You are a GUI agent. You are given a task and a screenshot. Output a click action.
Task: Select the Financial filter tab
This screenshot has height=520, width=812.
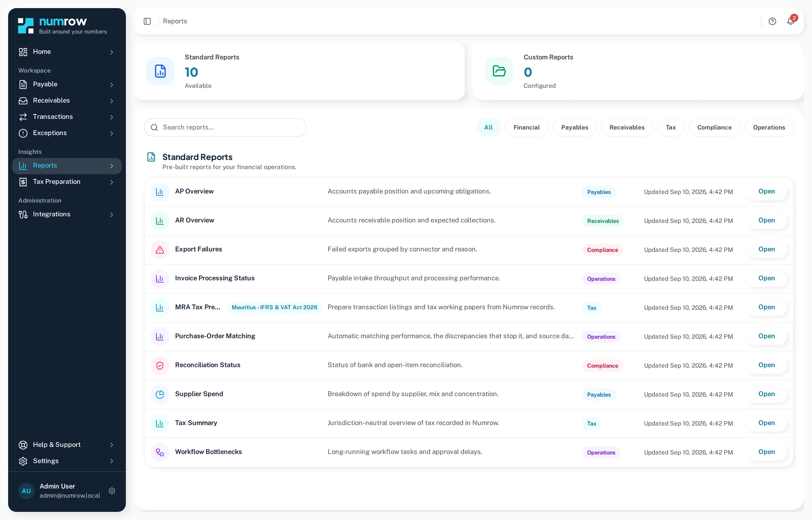point(526,127)
